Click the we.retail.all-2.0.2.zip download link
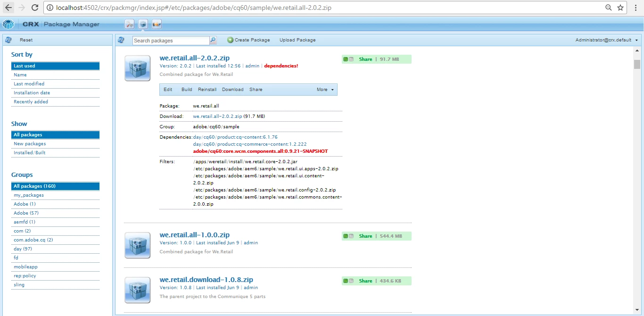The image size is (644, 316). click(217, 116)
